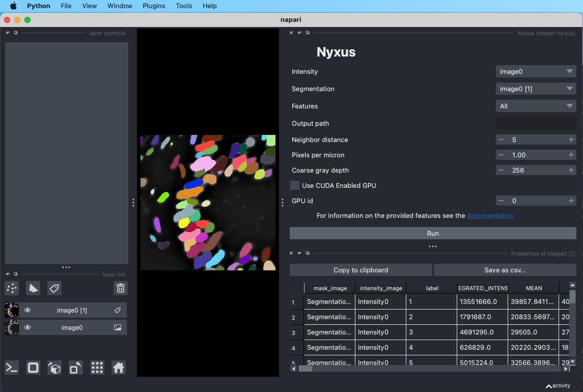Create a new shapes layer
Image resolution: width=583 pixels, height=392 pixels.
[x=33, y=288]
